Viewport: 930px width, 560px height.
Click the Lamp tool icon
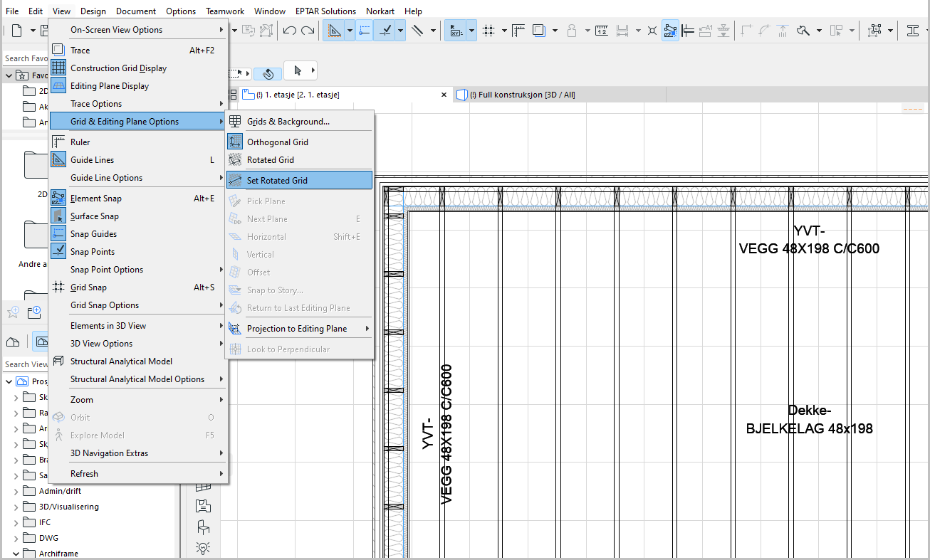(204, 548)
